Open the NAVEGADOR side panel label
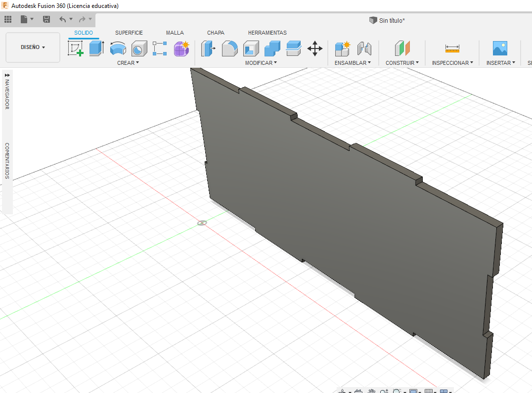The height and width of the screenshot is (393, 532). [x=7, y=94]
